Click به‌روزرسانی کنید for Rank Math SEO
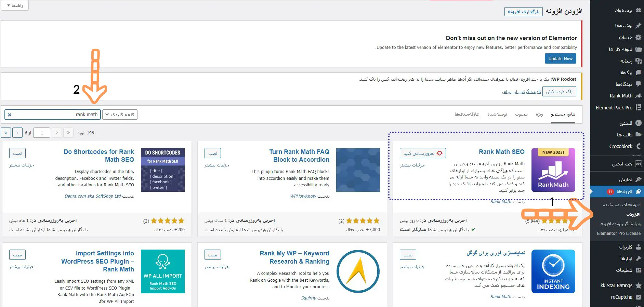This screenshot has width=644, height=307. [x=423, y=153]
